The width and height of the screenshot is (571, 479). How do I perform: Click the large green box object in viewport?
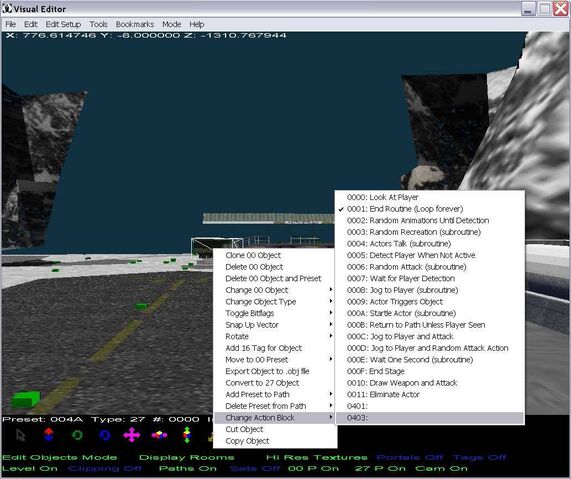(x=25, y=399)
